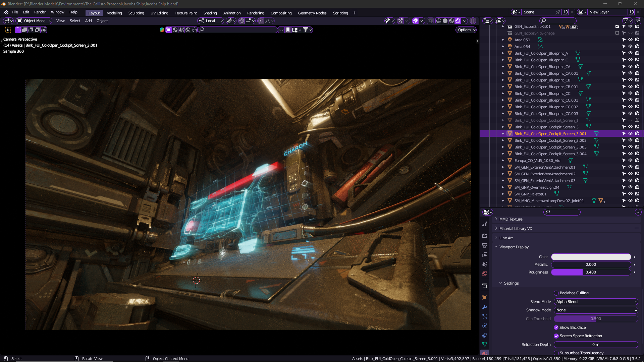Open the Render menu
Image resolution: width=644 pixels, height=362 pixels.
[x=40, y=12]
